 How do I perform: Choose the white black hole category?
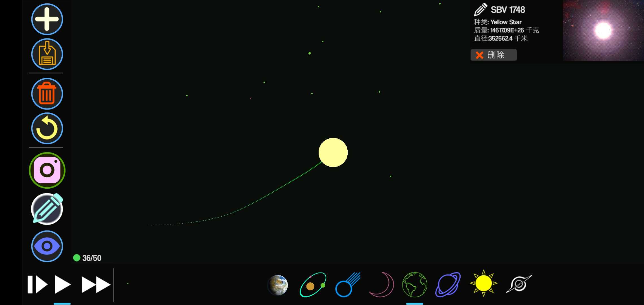tap(519, 284)
